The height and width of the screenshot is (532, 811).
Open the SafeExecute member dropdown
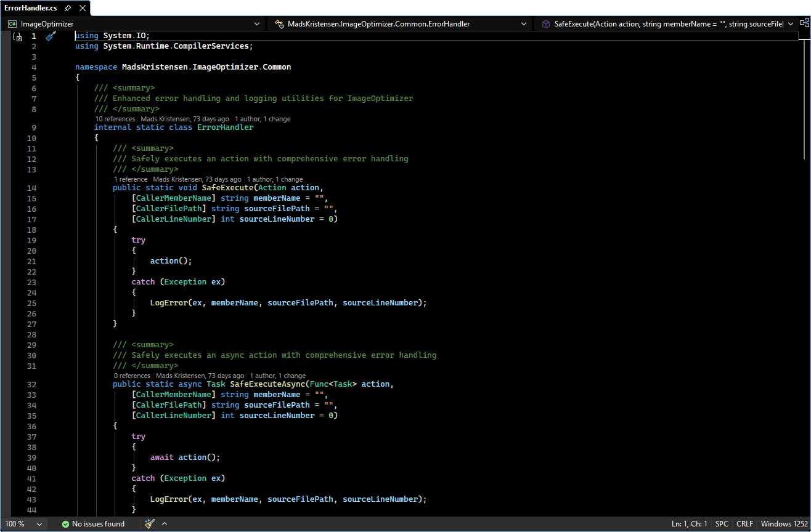click(790, 24)
